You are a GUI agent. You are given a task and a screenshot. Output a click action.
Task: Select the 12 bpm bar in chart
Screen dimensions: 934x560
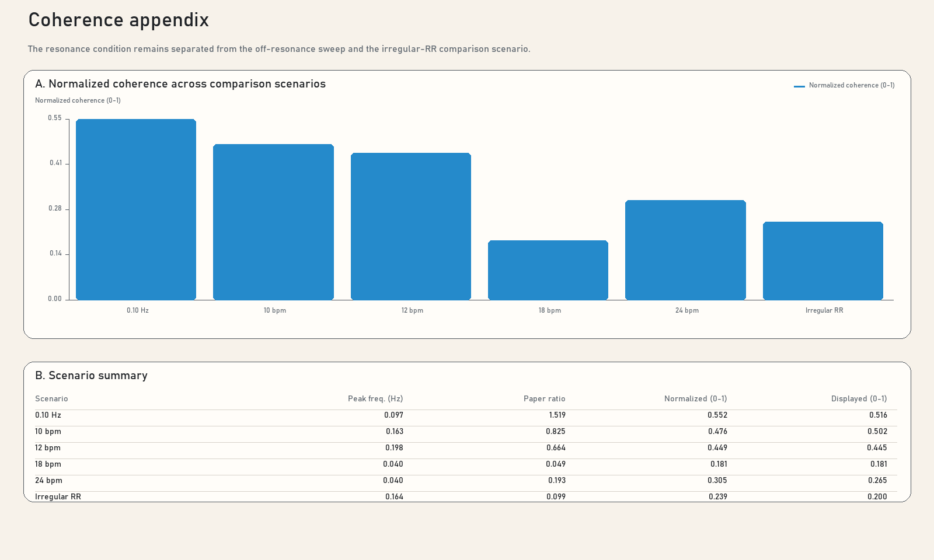411,226
